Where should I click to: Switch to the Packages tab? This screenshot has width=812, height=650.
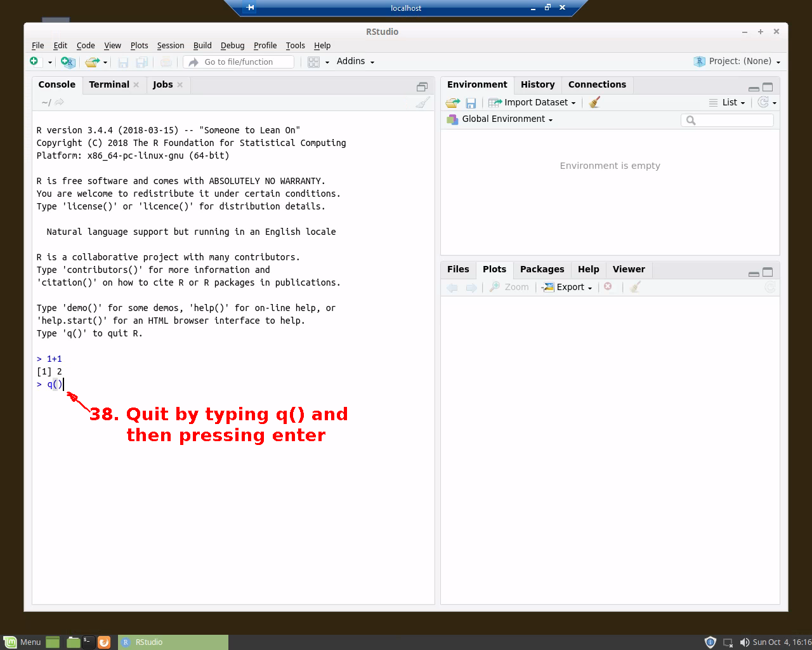[542, 269]
